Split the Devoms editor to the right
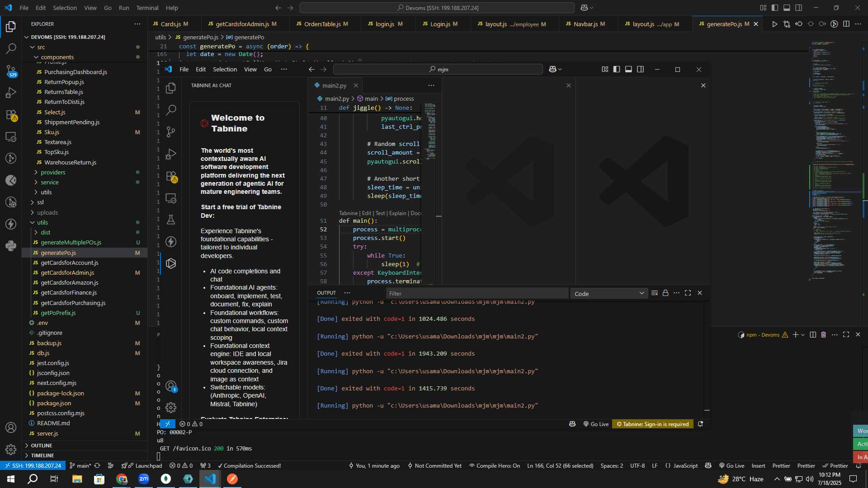This screenshot has width=868, height=488. click(846, 24)
